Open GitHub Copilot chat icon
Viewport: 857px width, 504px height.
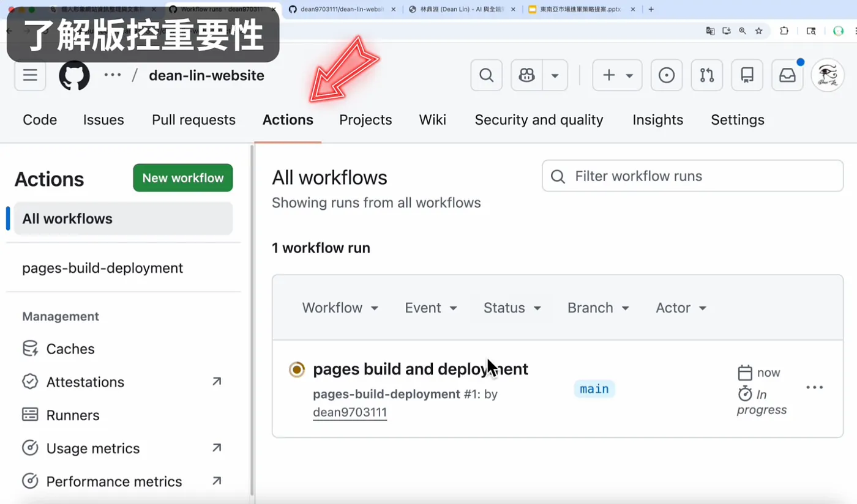(x=526, y=75)
